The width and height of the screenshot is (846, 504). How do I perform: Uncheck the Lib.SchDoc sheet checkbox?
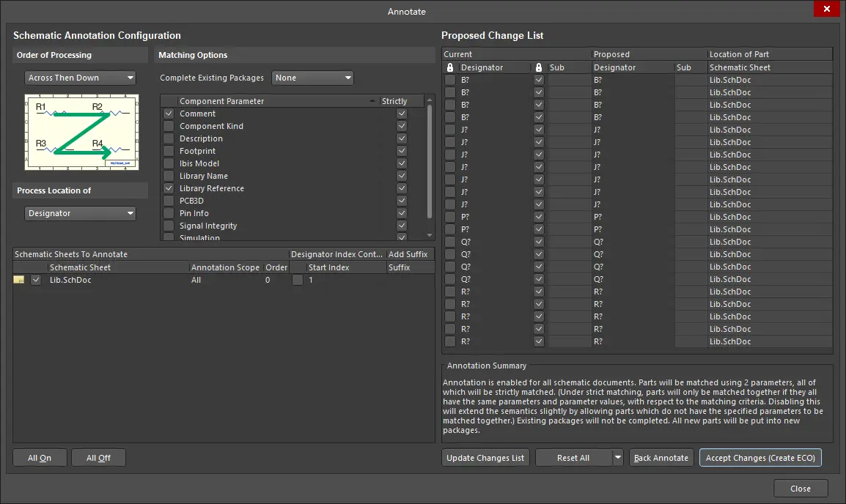[x=36, y=280]
